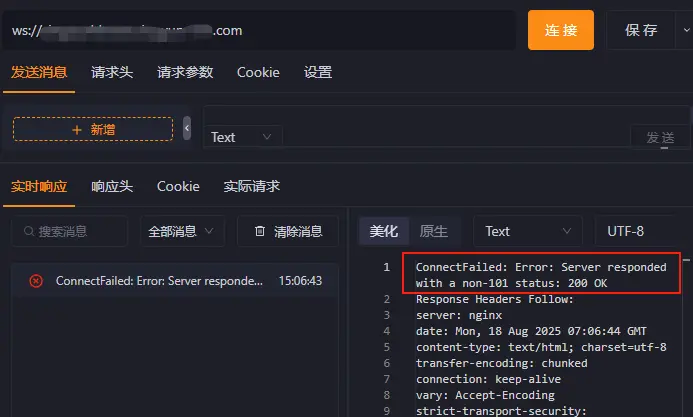Click the red error icon beside ConnectFailed

pos(36,281)
